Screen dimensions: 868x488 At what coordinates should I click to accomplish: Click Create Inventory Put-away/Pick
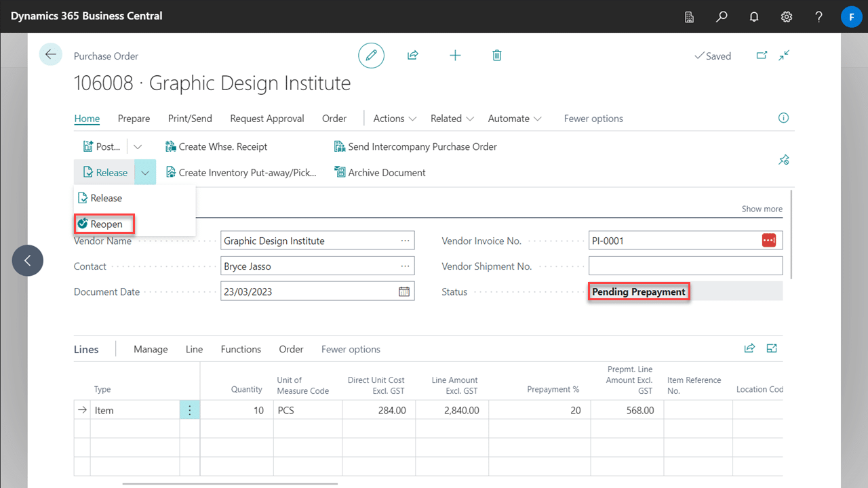241,172
